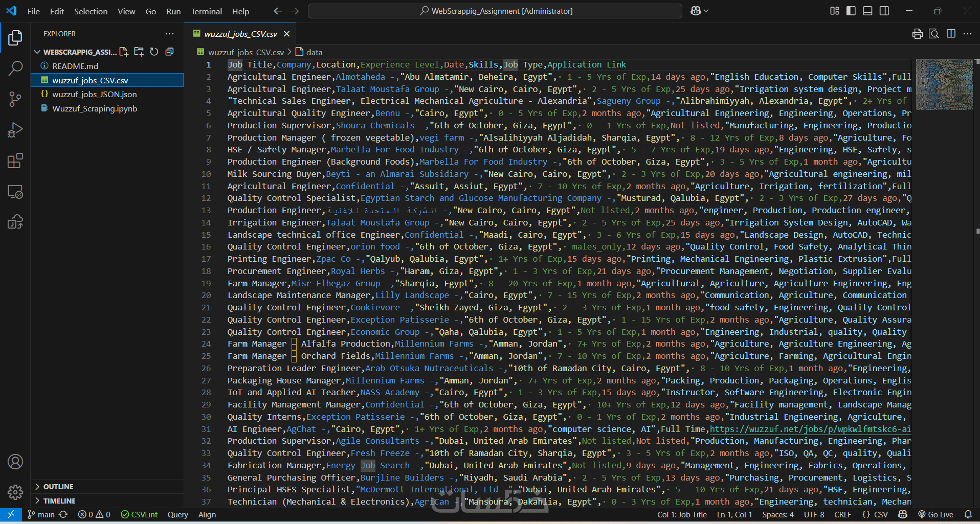Click the printer icon in editor actions
The width and height of the screenshot is (980, 524).
(x=917, y=34)
